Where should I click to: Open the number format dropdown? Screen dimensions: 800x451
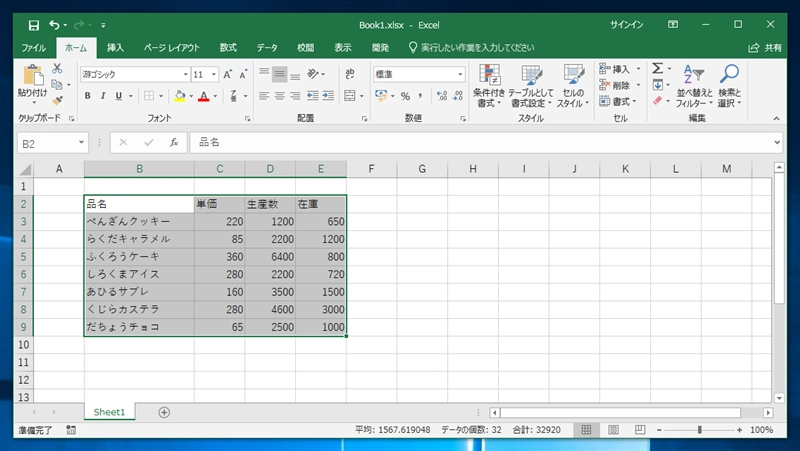click(x=460, y=74)
